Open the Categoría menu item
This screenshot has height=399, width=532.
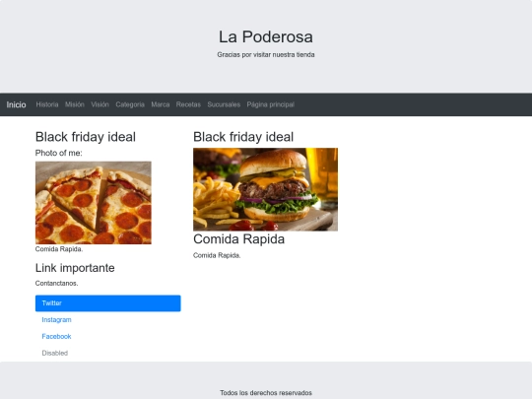(130, 104)
